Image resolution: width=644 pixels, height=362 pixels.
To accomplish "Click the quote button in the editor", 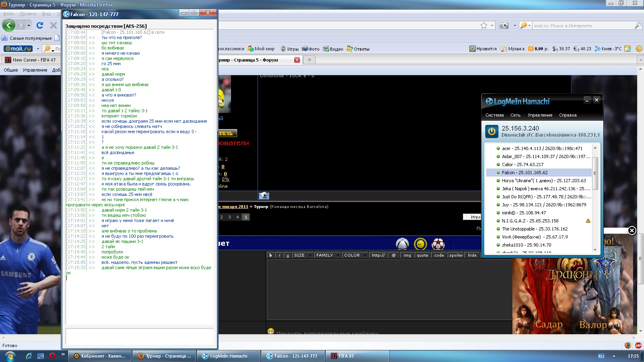I will tap(423, 255).
